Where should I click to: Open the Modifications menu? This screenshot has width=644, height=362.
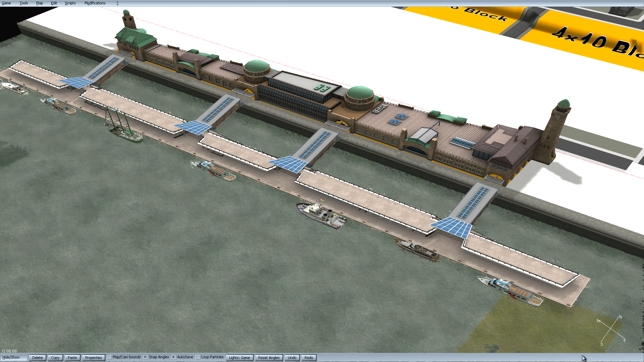click(95, 3)
